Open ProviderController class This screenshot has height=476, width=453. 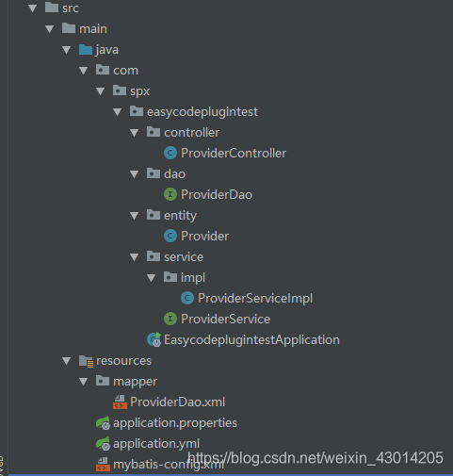[234, 154]
